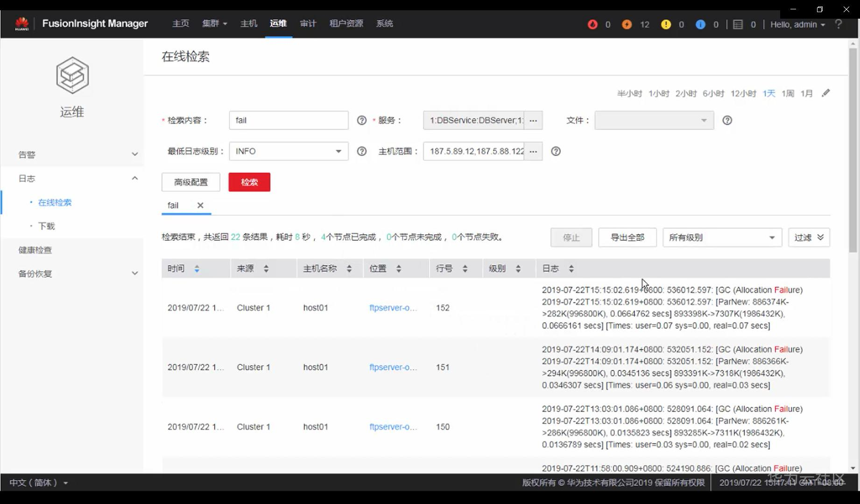Open service selector ellipsis button
The height and width of the screenshot is (504, 860).
coord(533,120)
